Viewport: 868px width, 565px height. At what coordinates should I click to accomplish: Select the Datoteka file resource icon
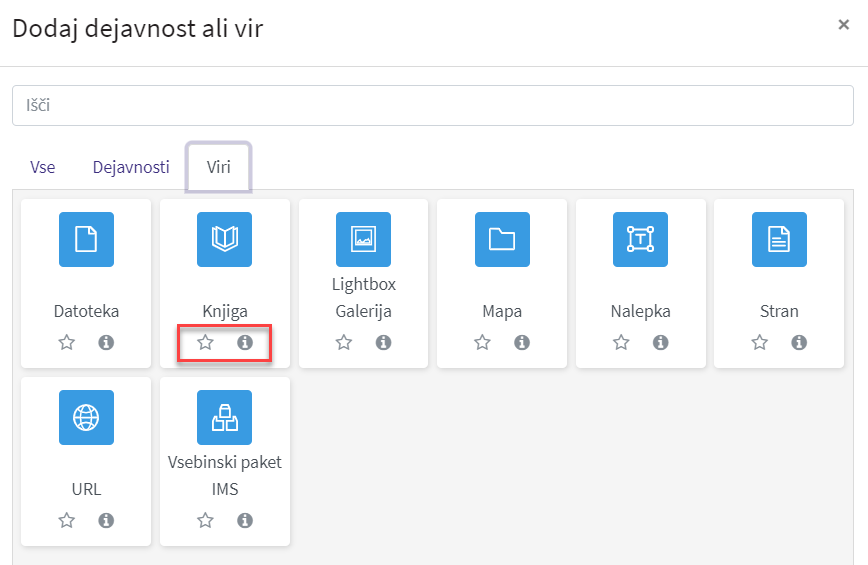click(x=86, y=239)
